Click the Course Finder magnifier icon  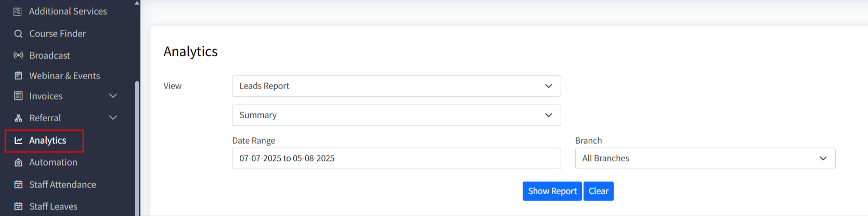[x=18, y=34]
